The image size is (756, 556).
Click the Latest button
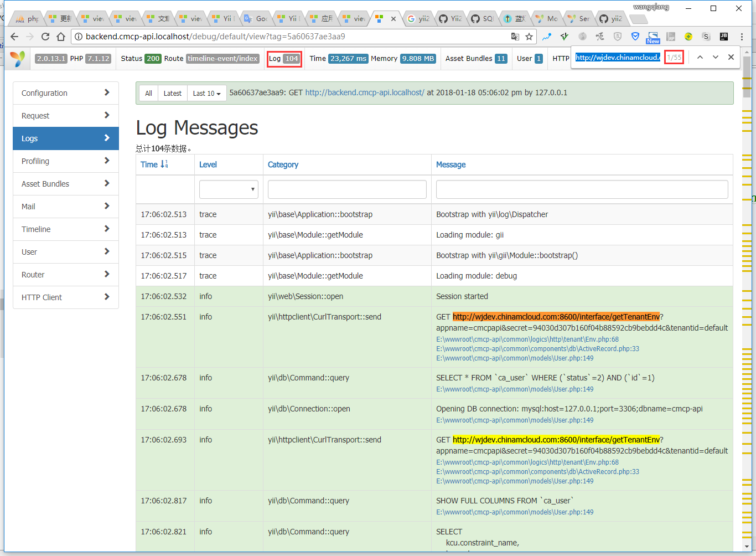[x=172, y=94]
